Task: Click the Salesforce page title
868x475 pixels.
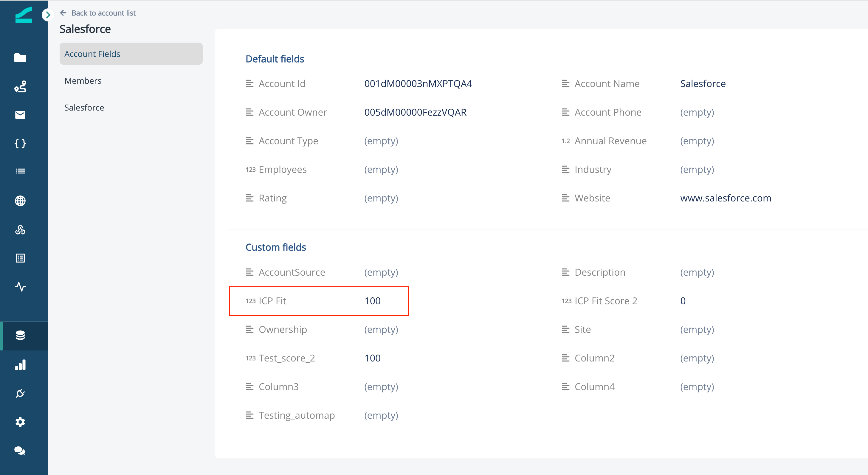Action: coord(85,29)
